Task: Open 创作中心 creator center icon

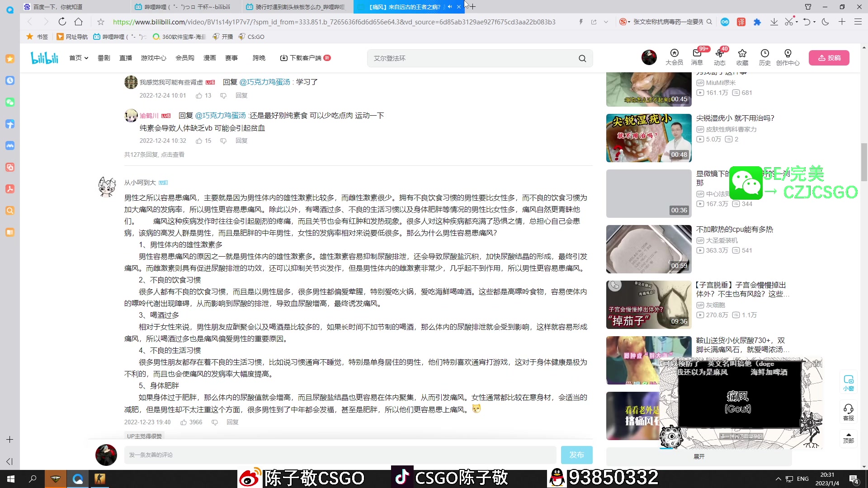Action: [788, 57]
